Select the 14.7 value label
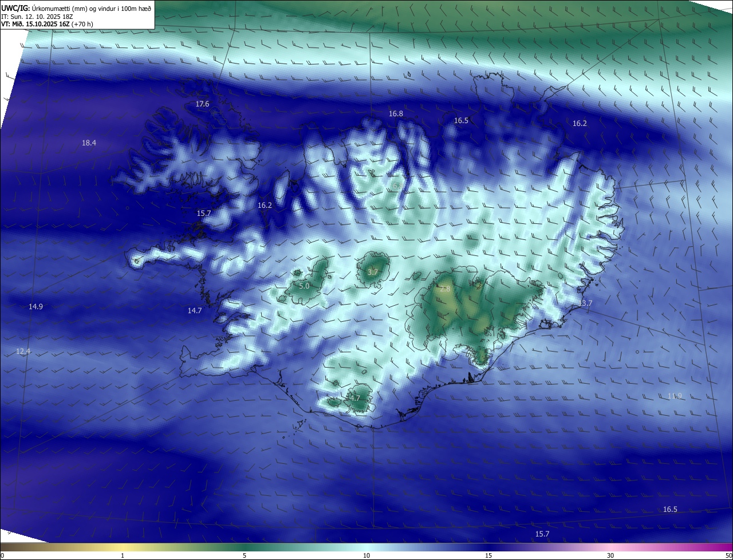This screenshot has height=560, width=733. [195, 311]
